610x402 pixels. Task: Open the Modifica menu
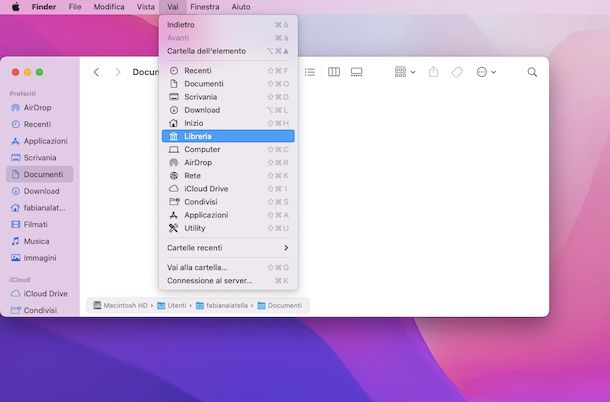click(109, 7)
